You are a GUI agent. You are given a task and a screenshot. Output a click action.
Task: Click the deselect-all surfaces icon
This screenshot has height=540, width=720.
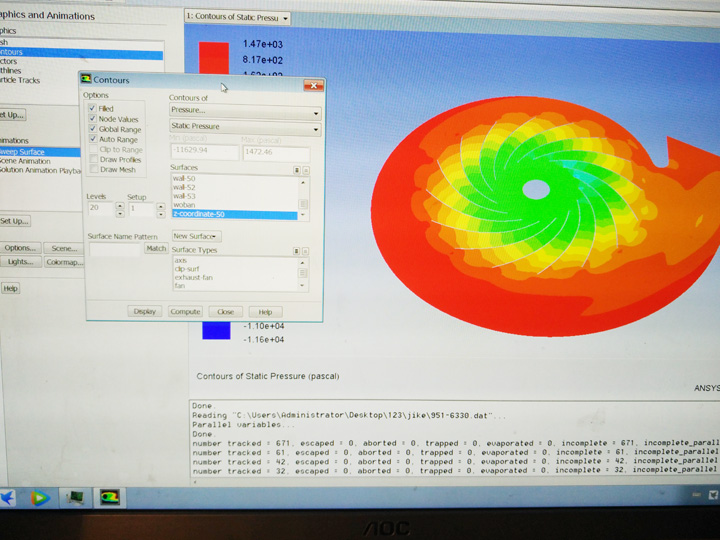[305, 170]
